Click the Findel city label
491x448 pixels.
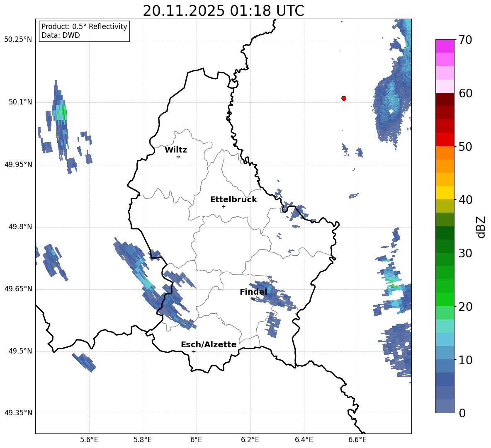coord(253,292)
